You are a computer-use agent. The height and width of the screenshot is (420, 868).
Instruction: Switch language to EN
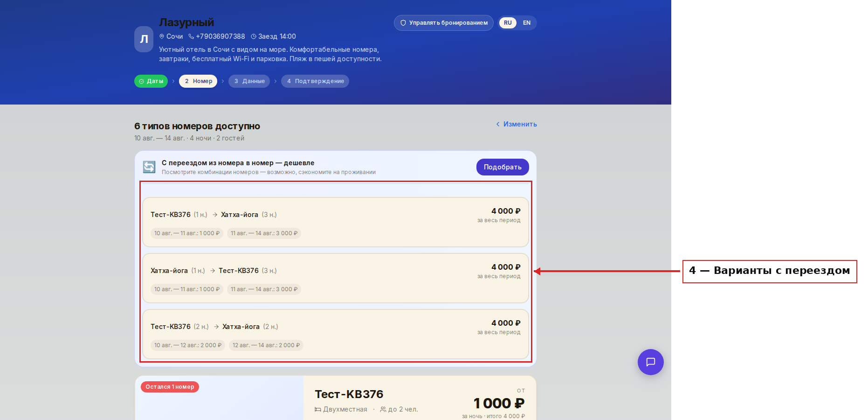click(x=527, y=23)
